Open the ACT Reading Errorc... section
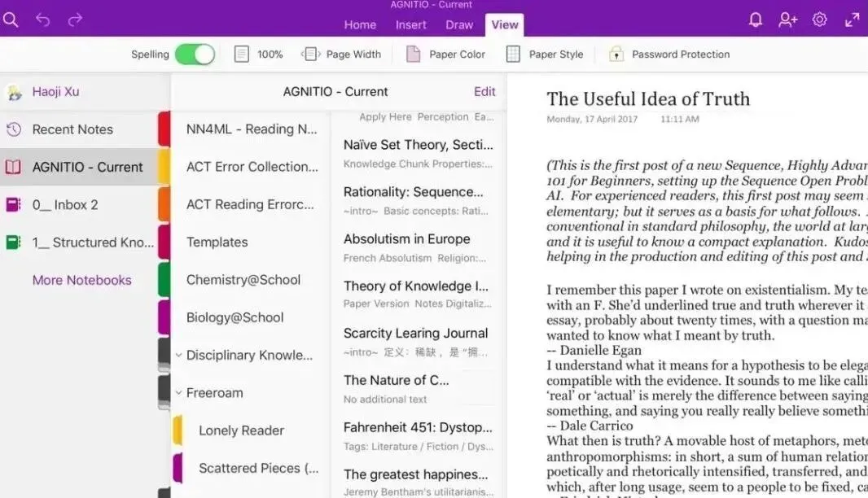 coord(250,205)
